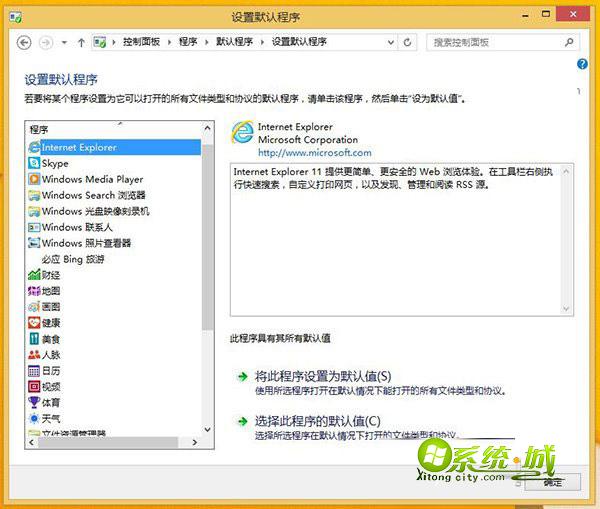Select the 日历 app entry
The width and height of the screenshot is (600, 509).
50,371
